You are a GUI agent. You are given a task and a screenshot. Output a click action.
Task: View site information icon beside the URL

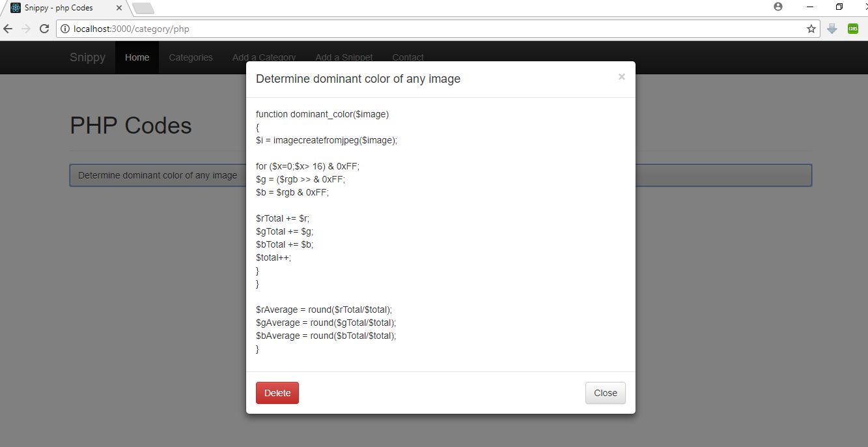[x=65, y=29]
